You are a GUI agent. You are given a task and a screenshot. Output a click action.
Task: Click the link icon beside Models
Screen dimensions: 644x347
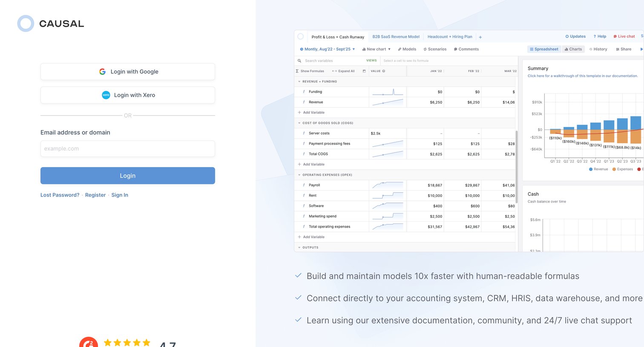[x=400, y=49]
